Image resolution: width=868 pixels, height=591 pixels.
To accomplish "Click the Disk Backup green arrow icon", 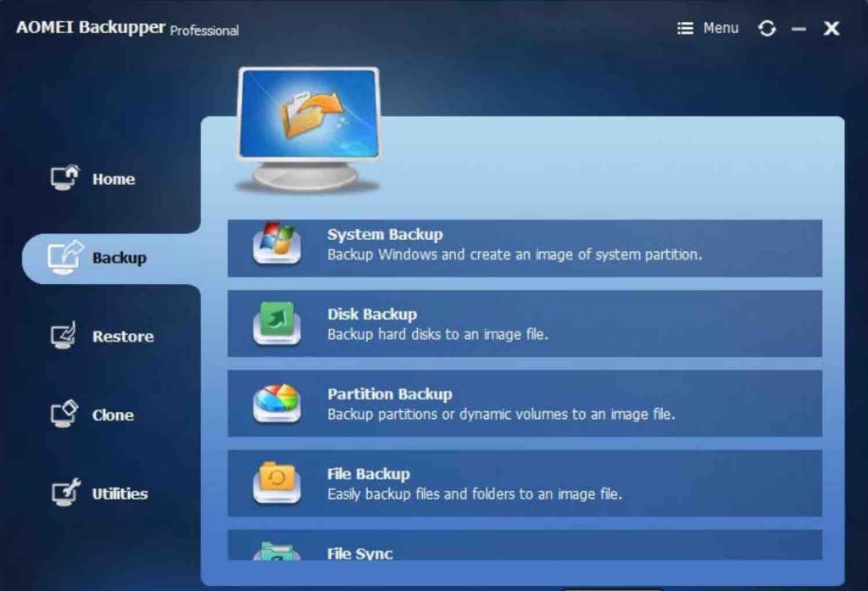I will [275, 323].
